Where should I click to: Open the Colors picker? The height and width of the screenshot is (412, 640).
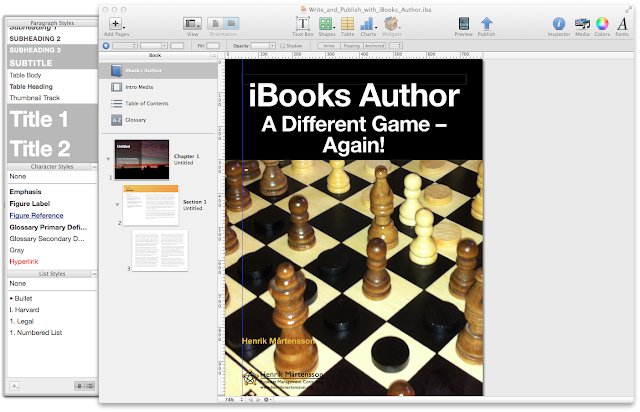(602, 24)
